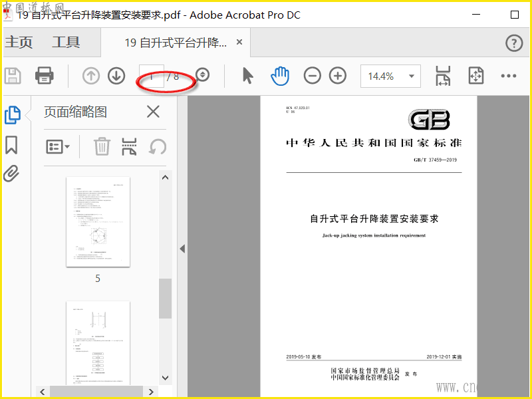Open the Help question mark icon
This screenshot has width=532, height=399.
coord(514,43)
